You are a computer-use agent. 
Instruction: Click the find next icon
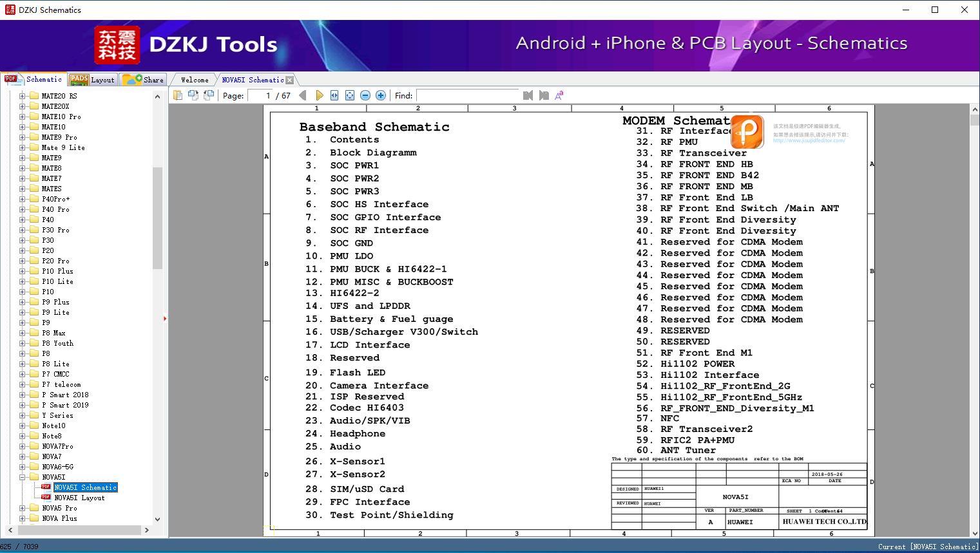pyautogui.click(x=544, y=95)
